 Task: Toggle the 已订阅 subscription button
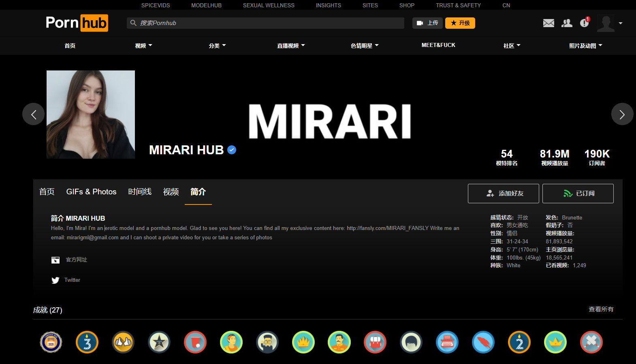(578, 194)
